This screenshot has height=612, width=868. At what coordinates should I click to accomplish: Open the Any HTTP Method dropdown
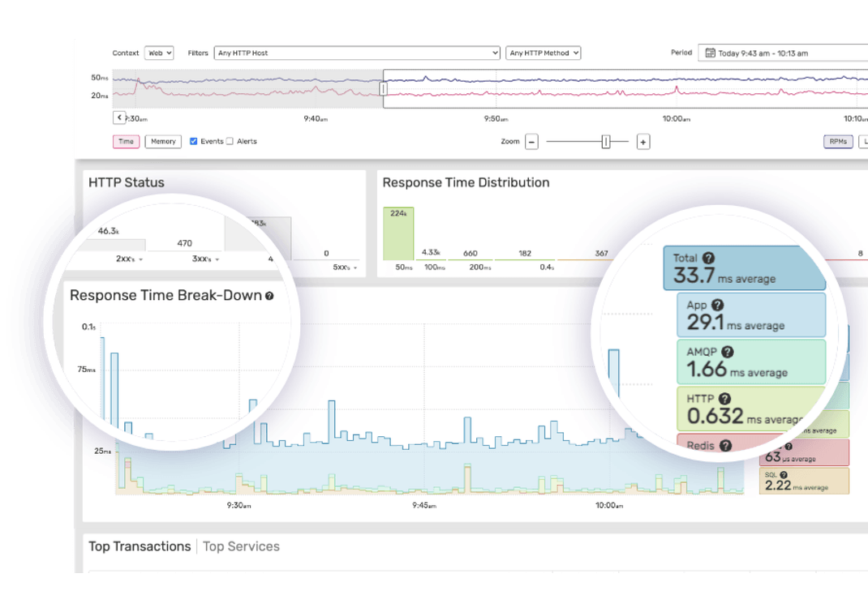pos(543,53)
